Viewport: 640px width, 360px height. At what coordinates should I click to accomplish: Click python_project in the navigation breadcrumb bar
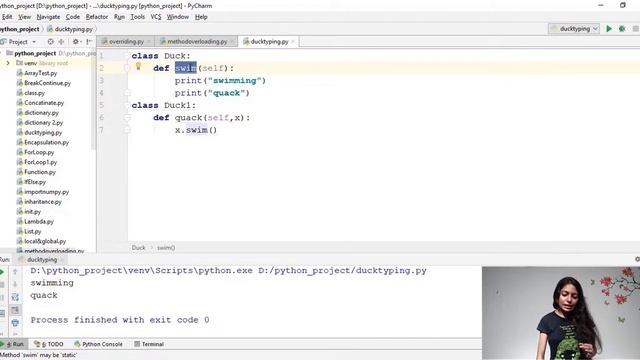(x=20, y=29)
